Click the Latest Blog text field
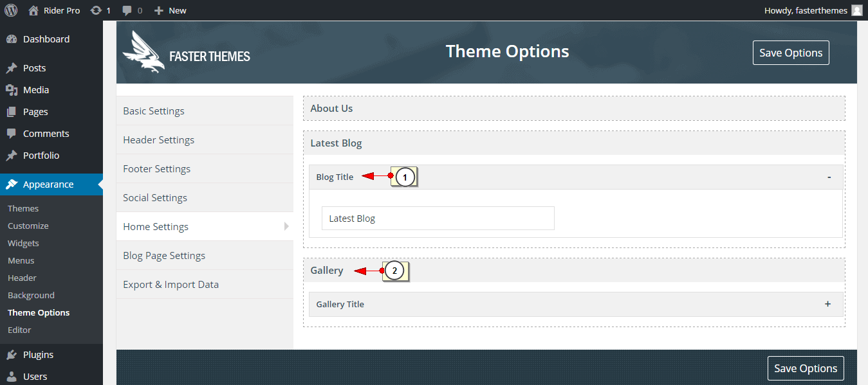Image resolution: width=868 pixels, height=385 pixels. tap(438, 219)
